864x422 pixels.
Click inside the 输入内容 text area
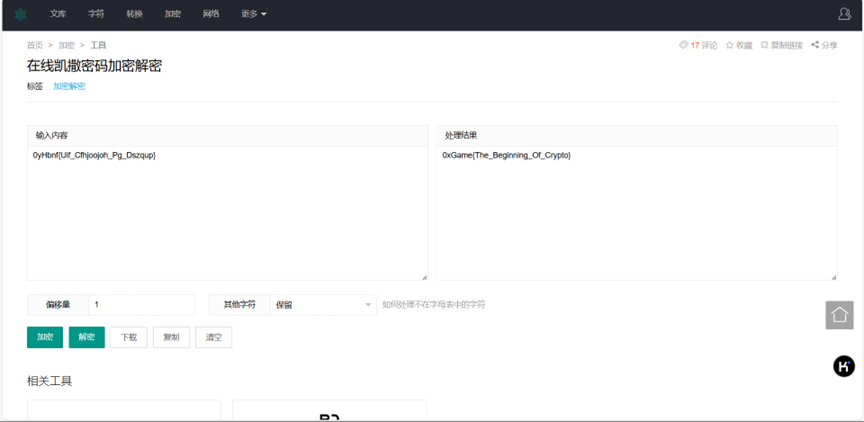(x=227, y=215)
